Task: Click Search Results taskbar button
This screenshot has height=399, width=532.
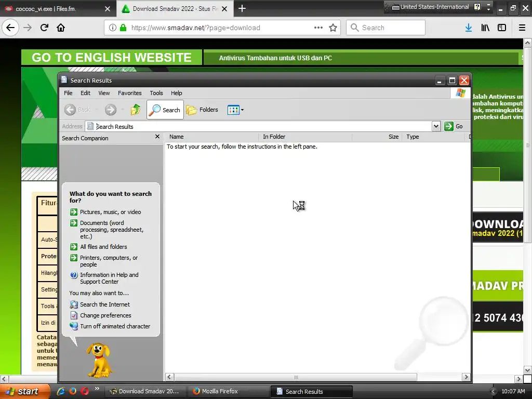Action: coord(312,391)
